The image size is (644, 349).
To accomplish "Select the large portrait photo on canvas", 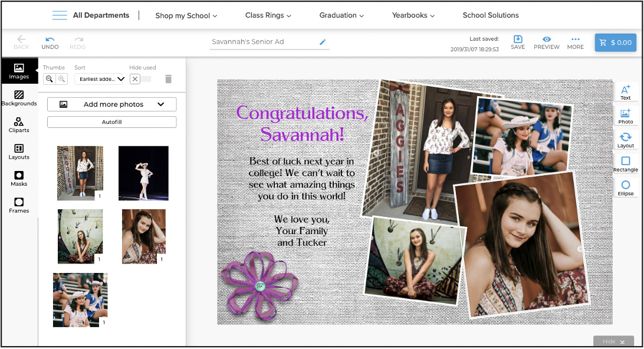I will pyautogui.click(x=521, y=245).
